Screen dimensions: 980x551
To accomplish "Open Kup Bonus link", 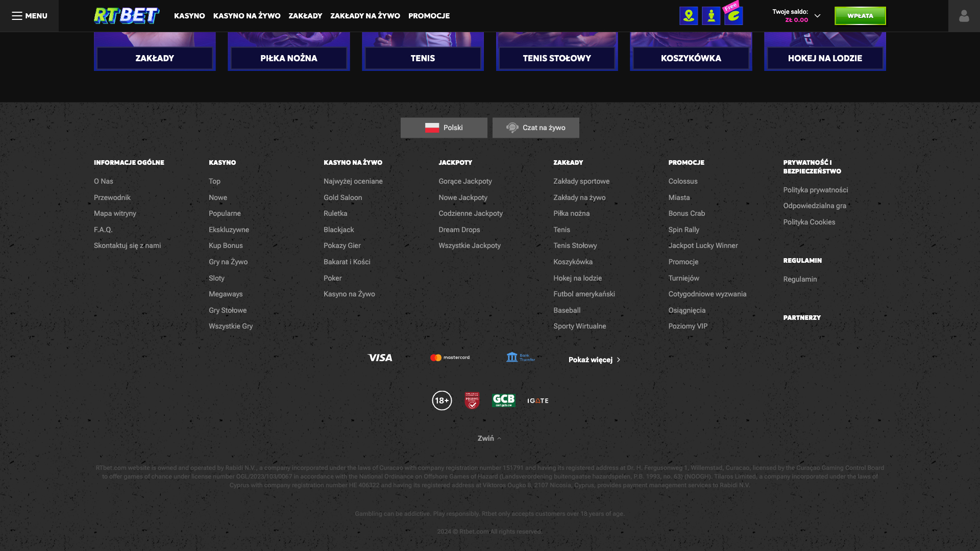I will pyautogui.click(x=226, y=245).
